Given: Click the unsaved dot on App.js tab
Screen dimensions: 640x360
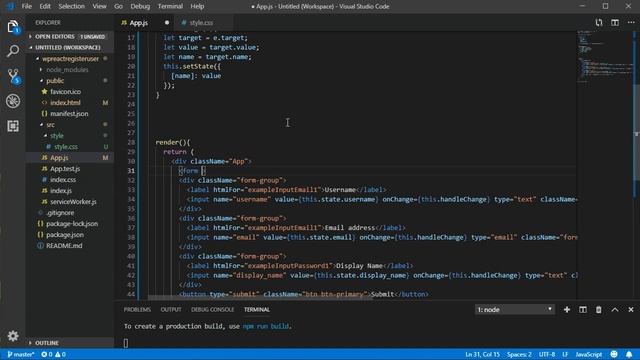Looking at the screenshot, I should pos(167,23).
